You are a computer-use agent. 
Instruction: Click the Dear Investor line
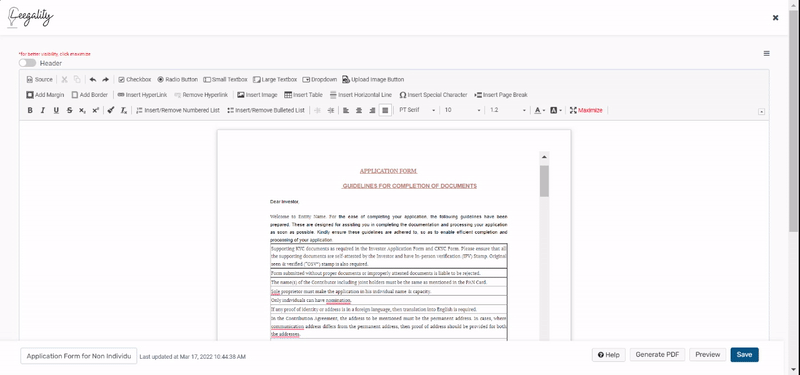click(x=285, y=202)
